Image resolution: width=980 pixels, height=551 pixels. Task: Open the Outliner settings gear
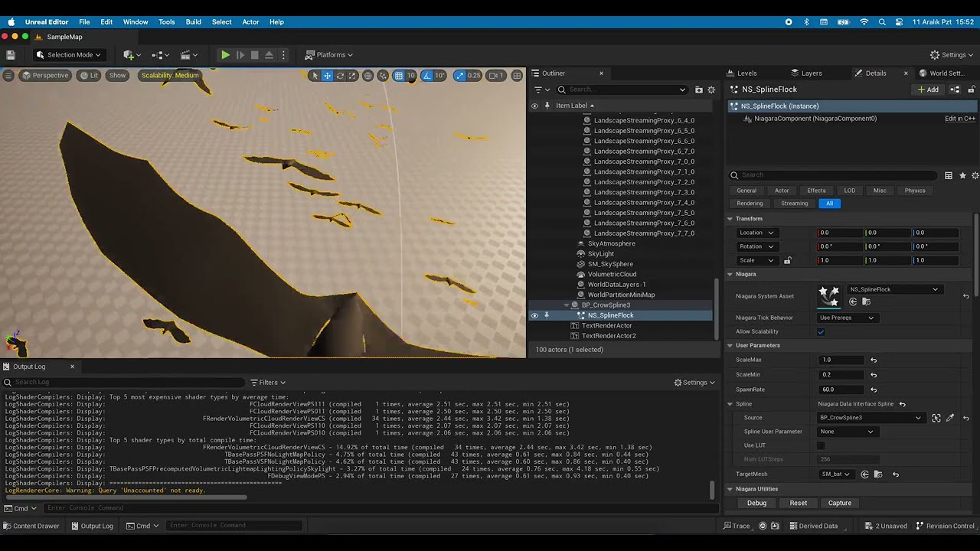click(711, 90)
